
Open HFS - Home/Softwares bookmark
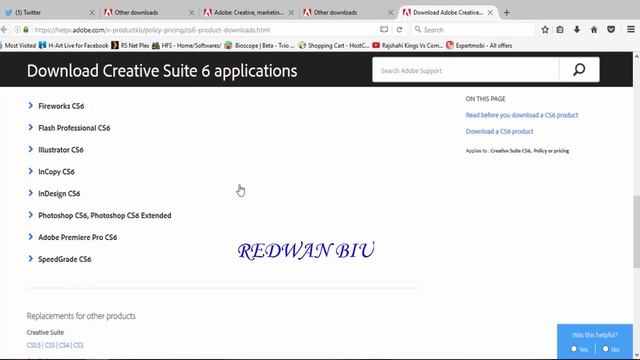coord(187,45)
